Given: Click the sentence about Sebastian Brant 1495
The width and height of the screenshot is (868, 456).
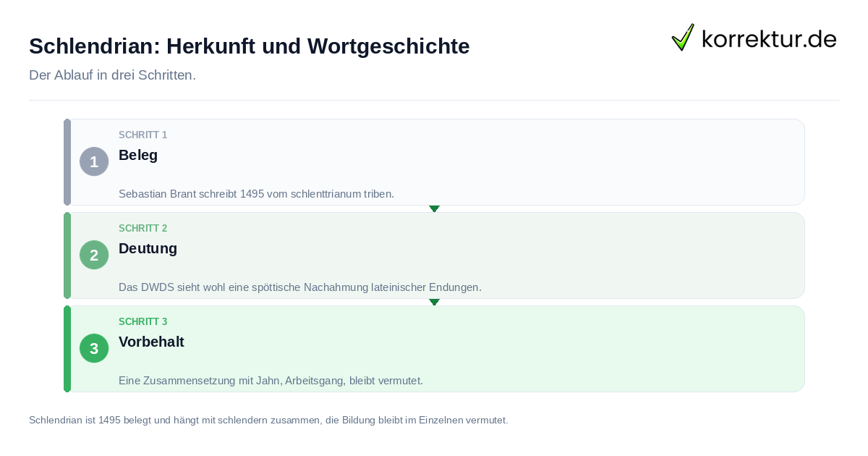Looking at the screenshot, I should [256, 194].
